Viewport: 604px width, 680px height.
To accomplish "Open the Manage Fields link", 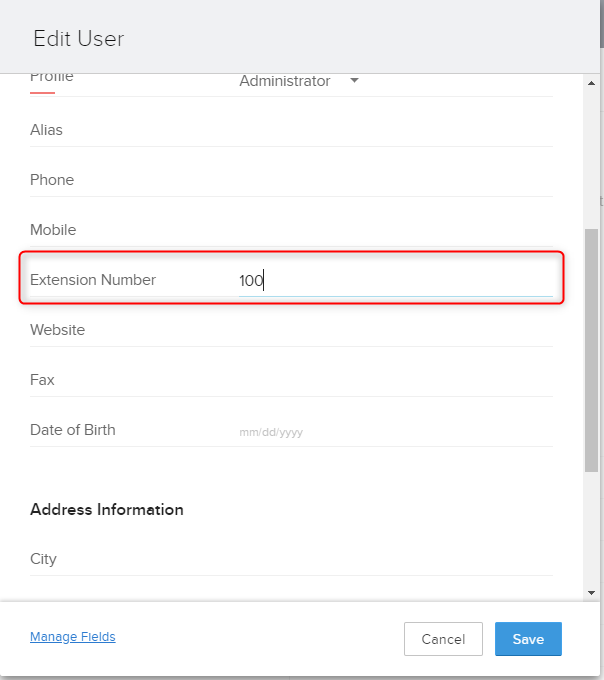I will (x=73, y=636).
